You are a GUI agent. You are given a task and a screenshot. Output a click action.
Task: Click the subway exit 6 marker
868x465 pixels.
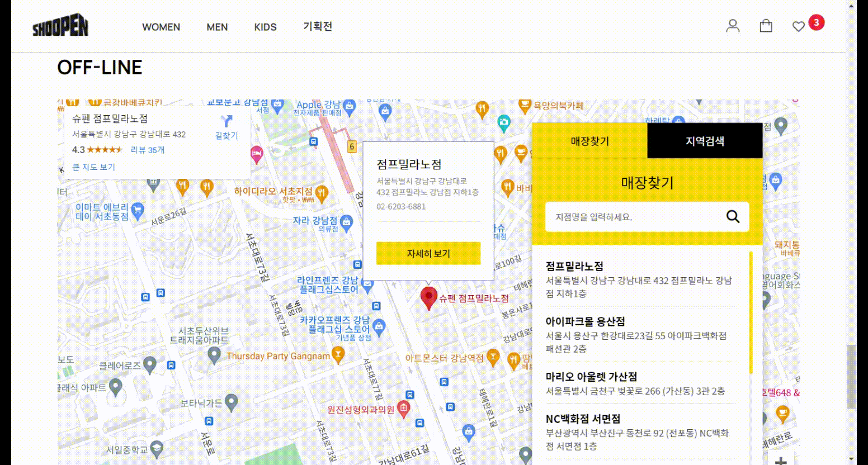352,146
